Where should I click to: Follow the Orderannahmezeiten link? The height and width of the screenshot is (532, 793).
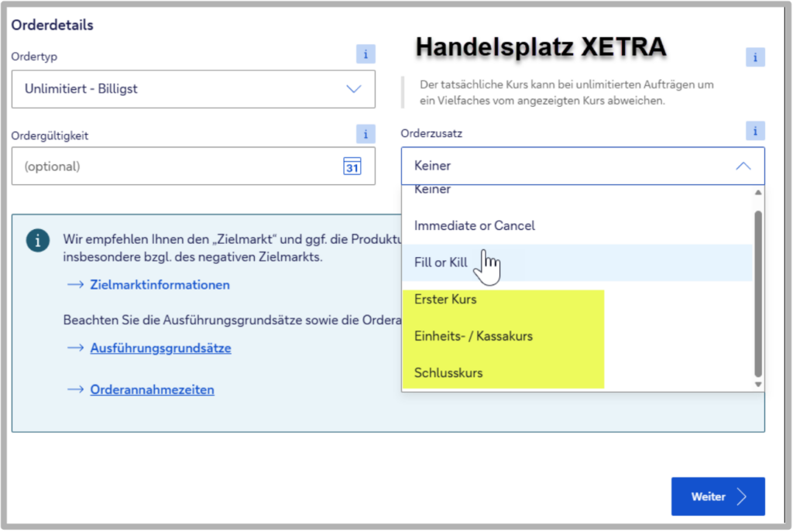pos(152,390)
